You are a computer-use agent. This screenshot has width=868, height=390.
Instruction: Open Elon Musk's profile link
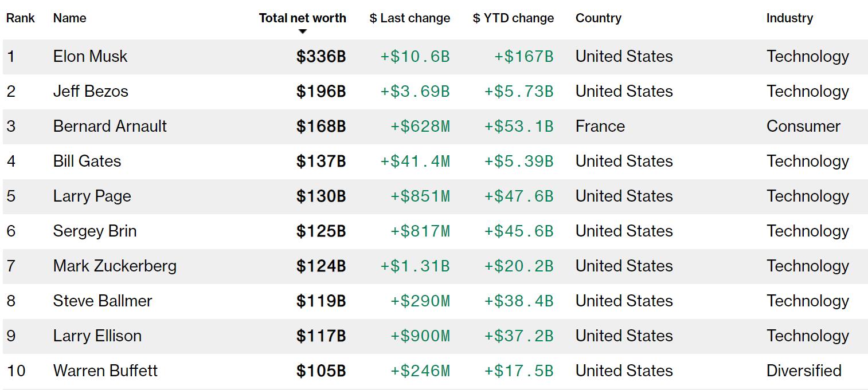tap(90, 57)
